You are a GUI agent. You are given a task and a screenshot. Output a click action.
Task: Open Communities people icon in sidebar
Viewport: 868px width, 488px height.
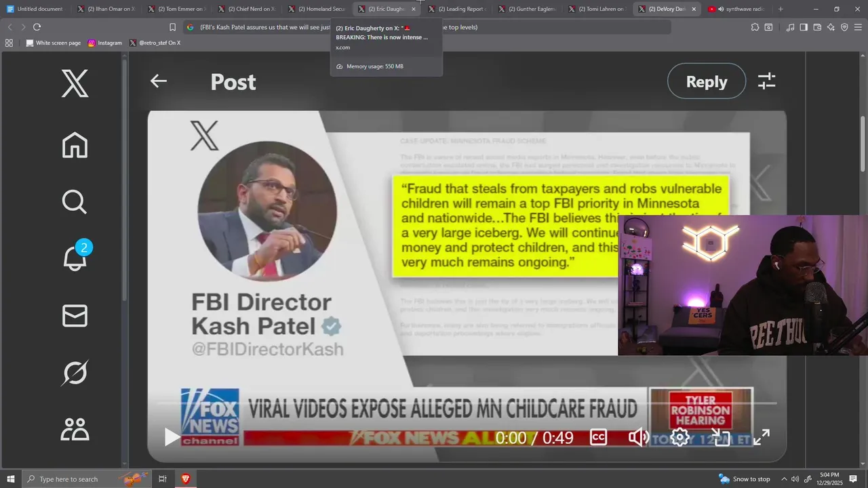75,430
